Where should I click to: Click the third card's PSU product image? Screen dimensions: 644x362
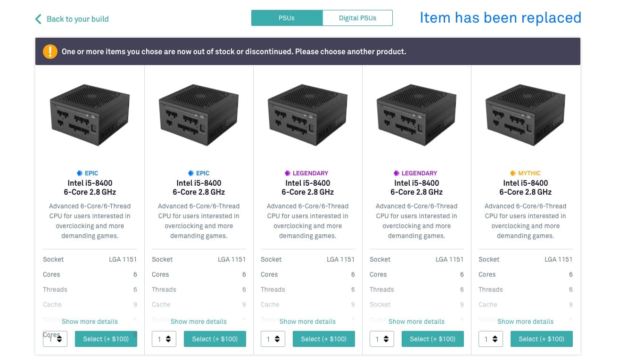[307, 115]
